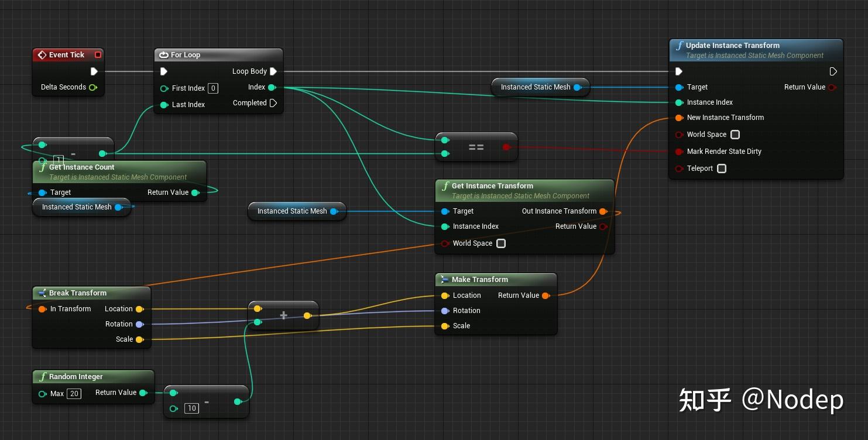Viewport: 868px width, 440px height.
Task: Click the red indicator on the Event Tick header
Action: (x=98, y=54)
